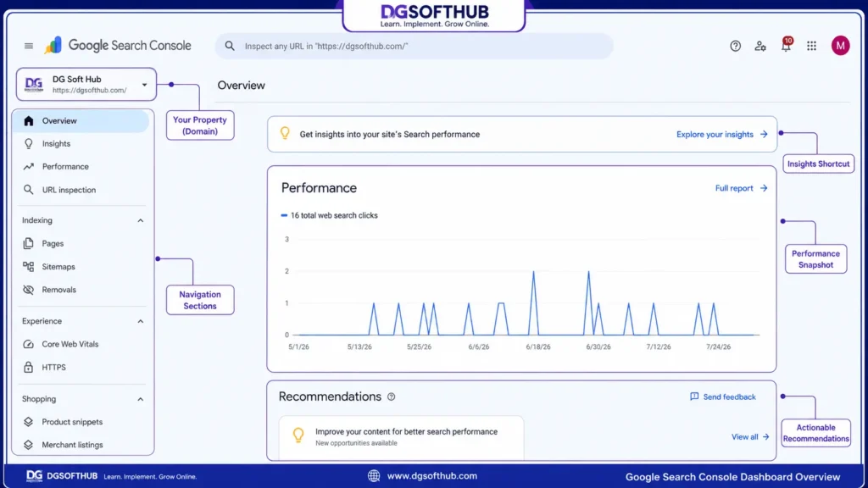This screenshot has height=488, width=868.
Task: Select Insights in the sidebar
Action: [81, 144]
